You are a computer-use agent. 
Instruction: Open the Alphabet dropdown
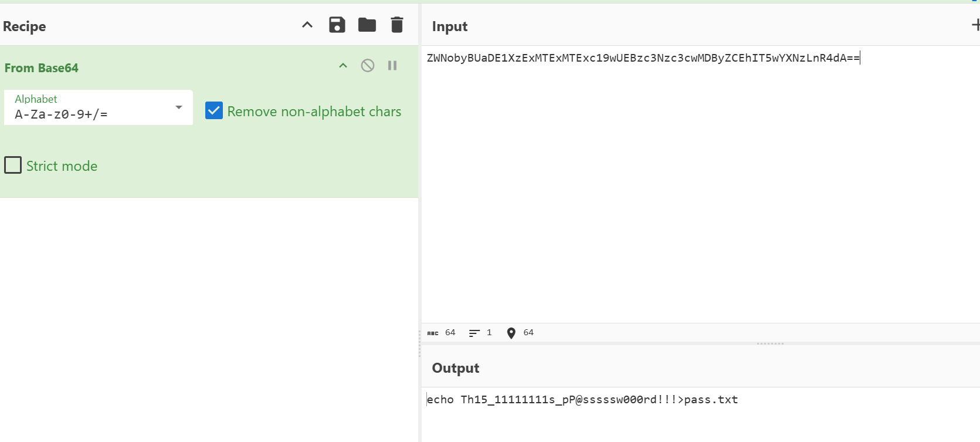178,107
